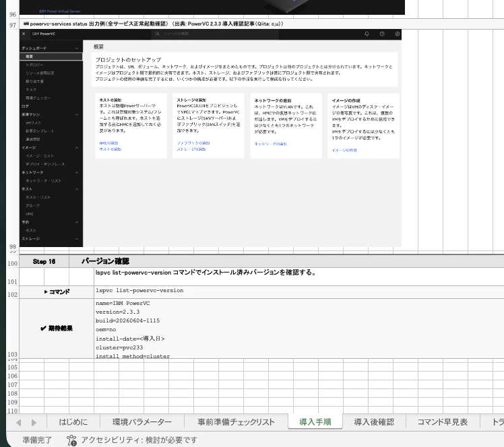Select the Step 16 cell

tap(44, 262)
